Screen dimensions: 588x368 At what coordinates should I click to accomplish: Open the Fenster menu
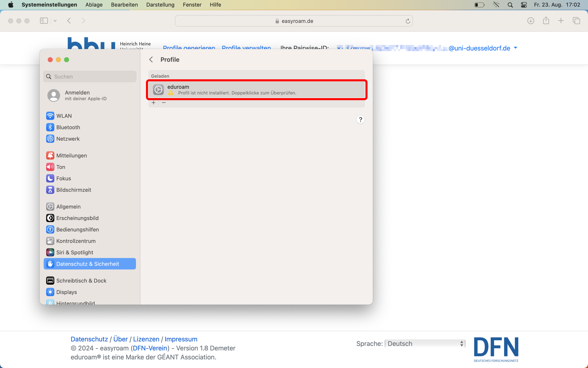192,5
